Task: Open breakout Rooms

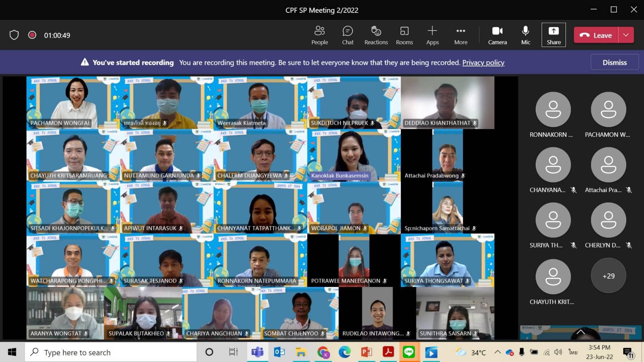Action: (404, 35)
